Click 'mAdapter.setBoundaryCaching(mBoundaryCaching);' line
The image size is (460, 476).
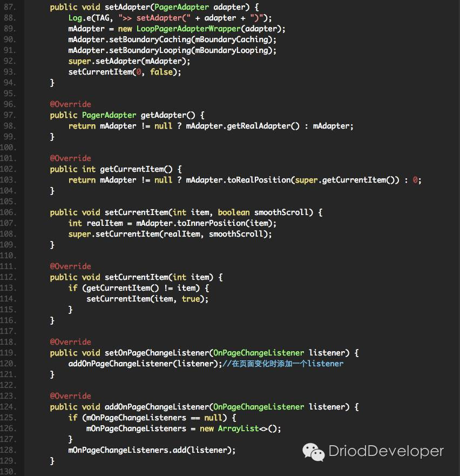pos(172,40)
